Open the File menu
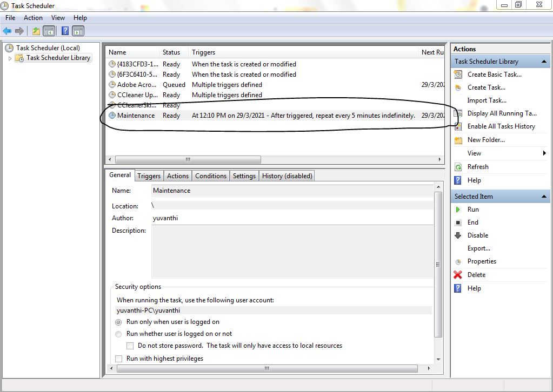The width and height of the screenshot is (553, 392). pyautogui.click(x=10, y=18)
